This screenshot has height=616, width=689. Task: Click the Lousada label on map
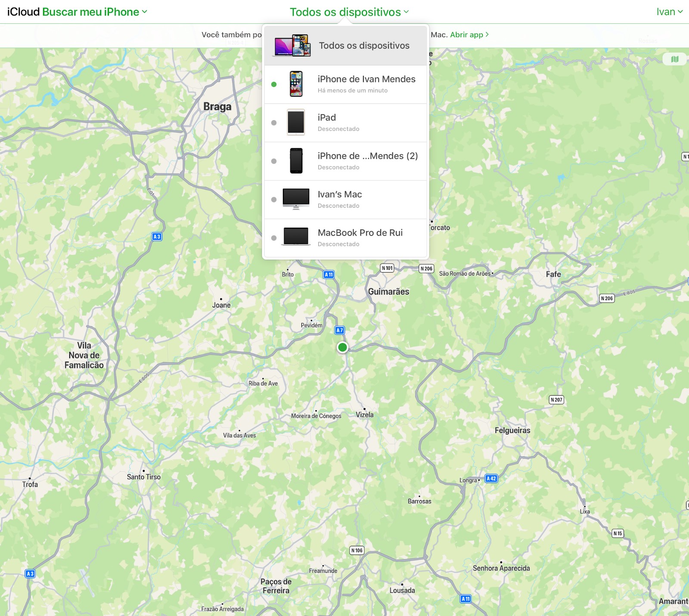click(x=403, y=591)
